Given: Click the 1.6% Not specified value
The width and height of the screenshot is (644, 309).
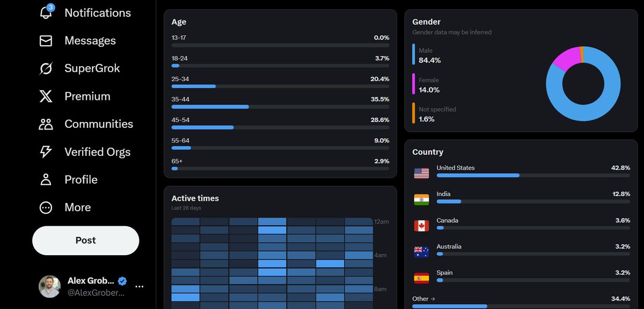Looking at the screenshot, I should tap(427, 119).
